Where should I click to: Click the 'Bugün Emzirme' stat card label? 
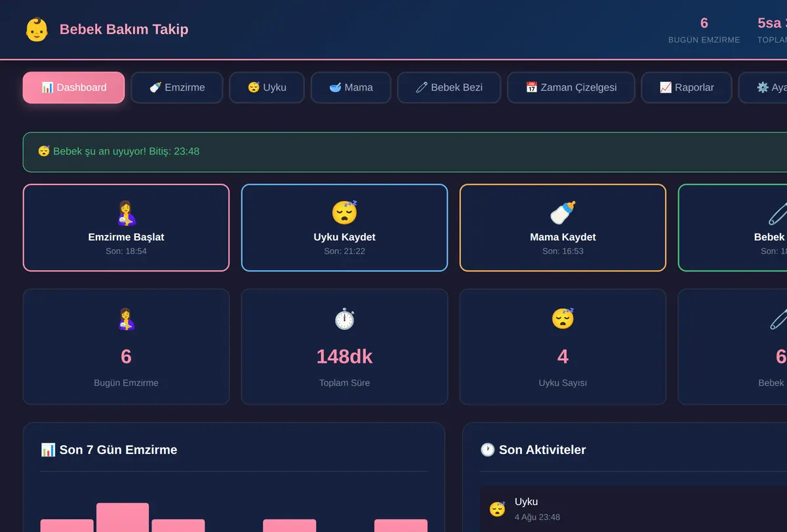tap(126, 383)
